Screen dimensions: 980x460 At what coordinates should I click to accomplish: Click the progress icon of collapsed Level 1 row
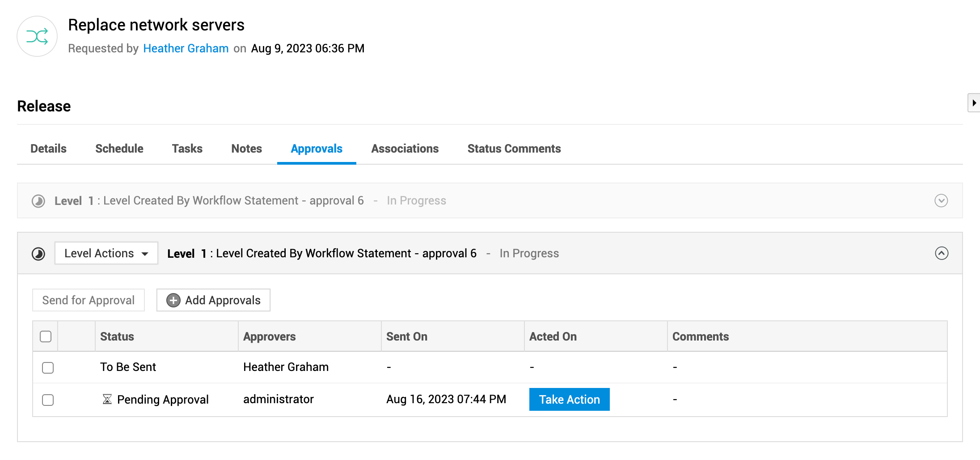point(38,201)
